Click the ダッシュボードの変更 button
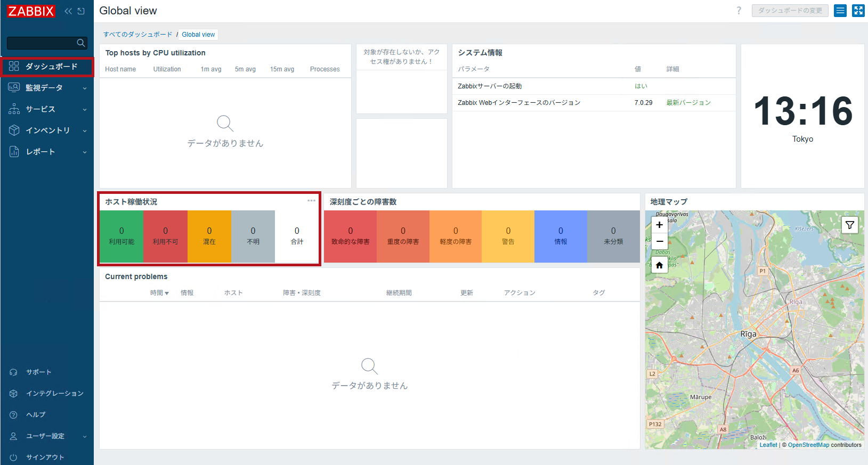 (x=790, y=11)
